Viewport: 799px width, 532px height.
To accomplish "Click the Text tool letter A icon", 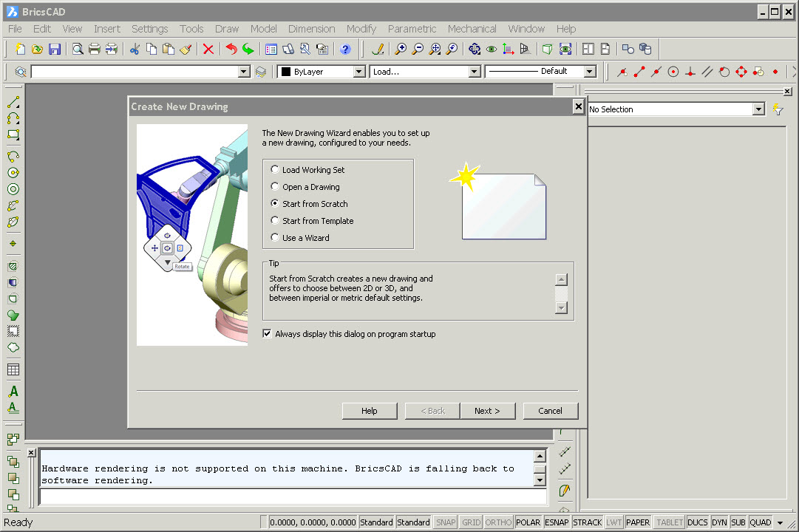I will coord(13,392).
